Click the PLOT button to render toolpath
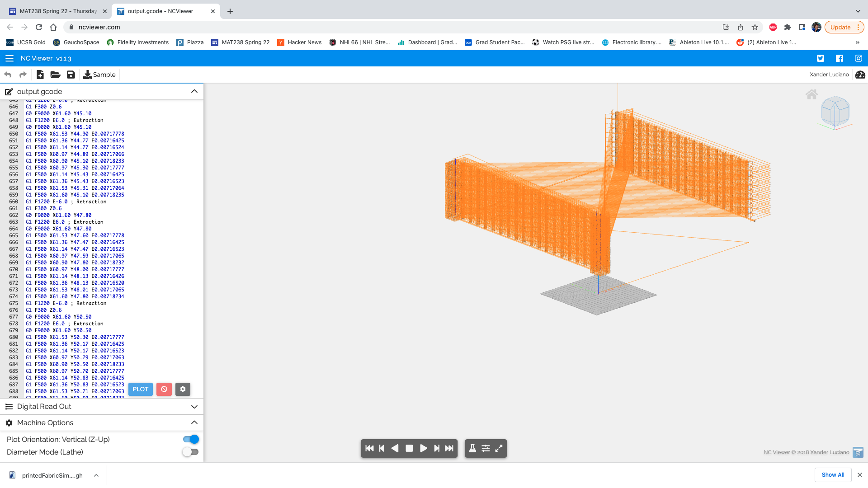Viewport: 868px width, 488px height. coord(140,389)
